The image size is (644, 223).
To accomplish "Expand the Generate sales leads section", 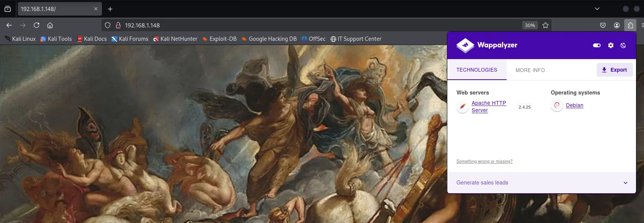I will tap(625, 183).
